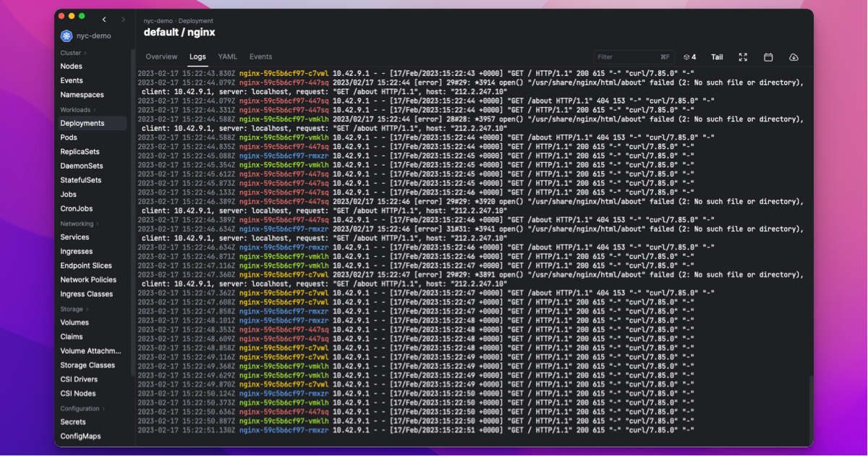Image resolution: width=868 pixels, height=456 pixels.
Task: Collapse the Networking section chevron
Action: tap(98, 224)
